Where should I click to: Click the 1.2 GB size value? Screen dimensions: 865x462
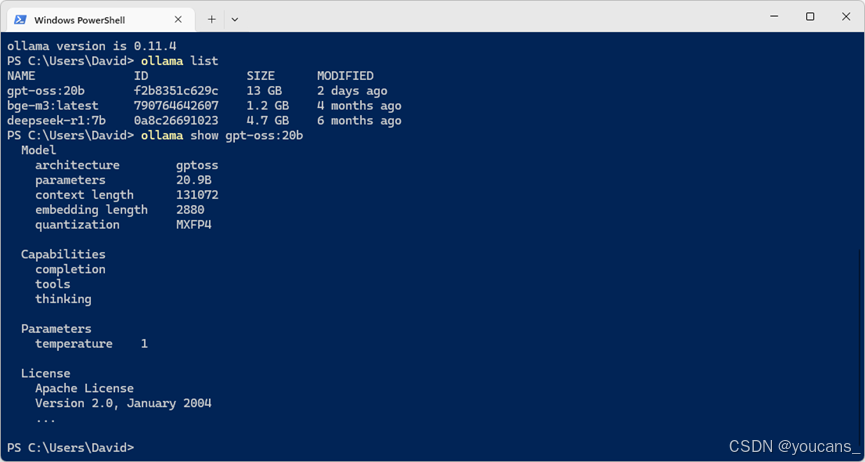click(268, 105)
